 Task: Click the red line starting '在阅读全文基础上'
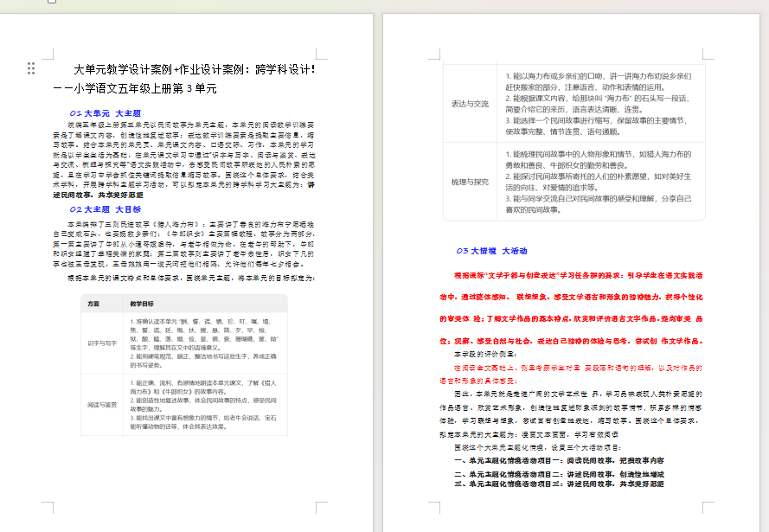578,368
